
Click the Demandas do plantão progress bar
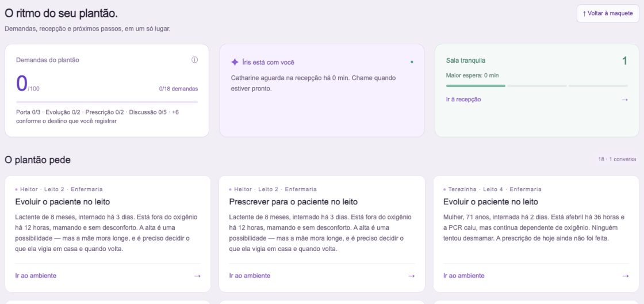click(x=107, y=101)
